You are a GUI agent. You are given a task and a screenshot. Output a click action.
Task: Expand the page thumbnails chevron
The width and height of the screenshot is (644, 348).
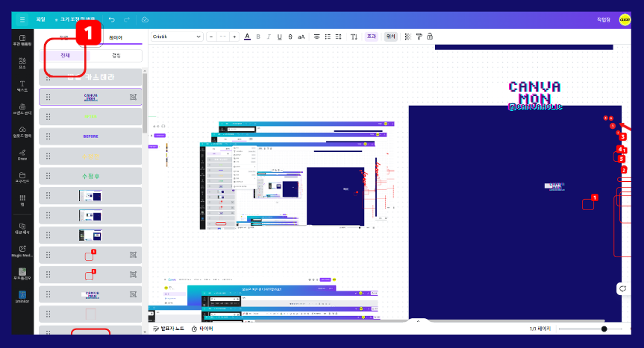[418, 321]
